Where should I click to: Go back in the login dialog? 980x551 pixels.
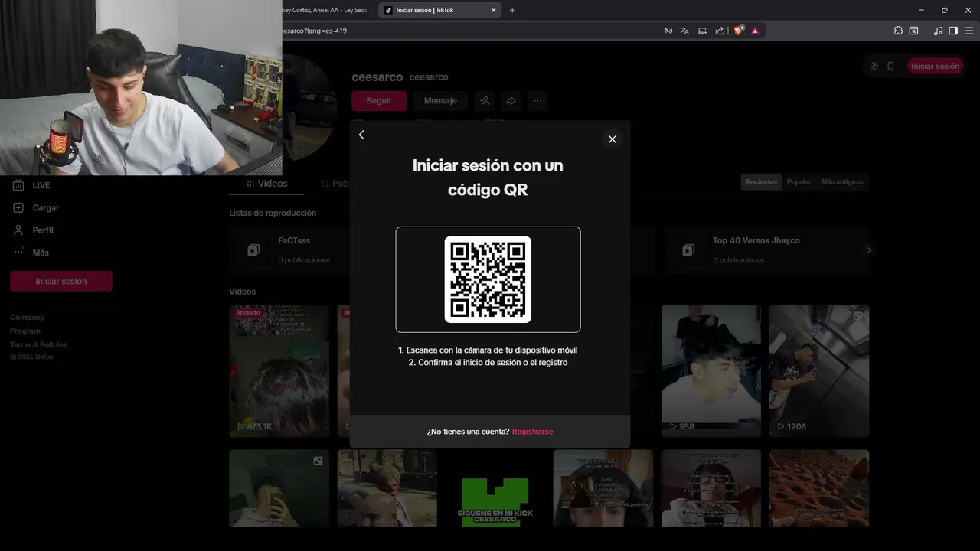click(361, 135)
